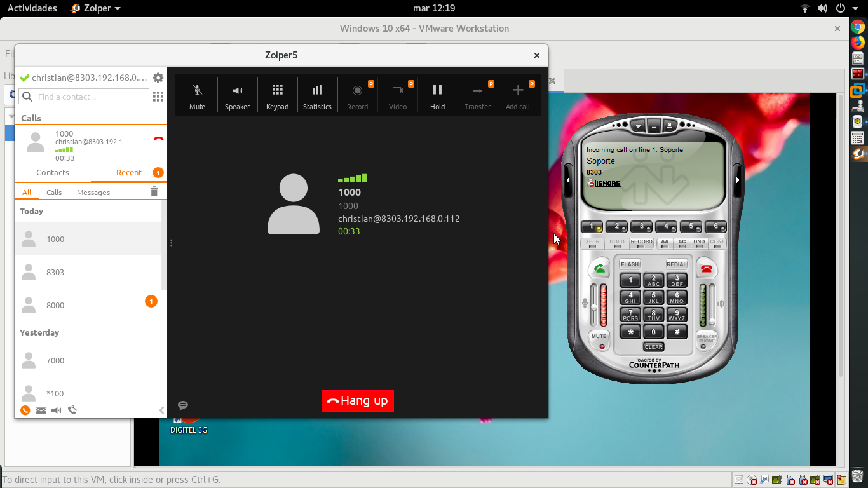Select today's recent entry 1000
868x488 pixels.
click(x=88, y=239)
